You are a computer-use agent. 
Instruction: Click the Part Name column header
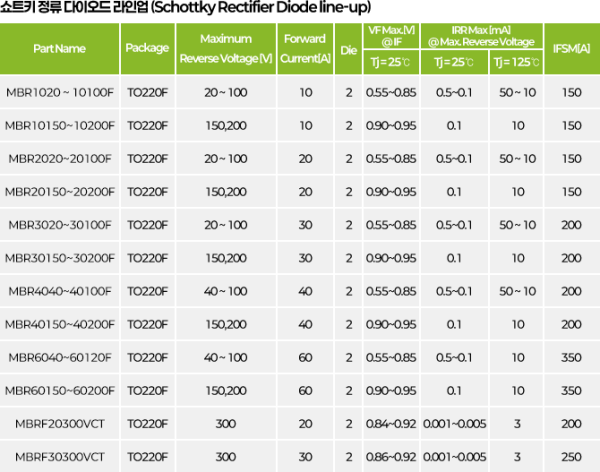(x=60, y=48)
